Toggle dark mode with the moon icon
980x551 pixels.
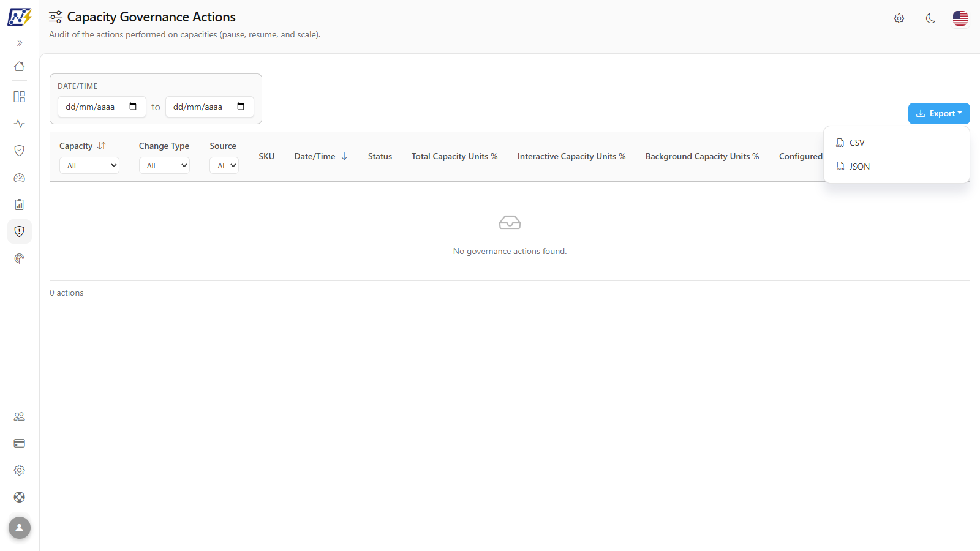[x=930, y=18]
